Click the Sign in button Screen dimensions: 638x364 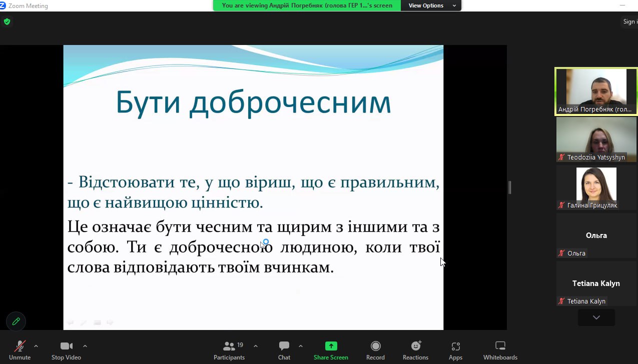[630, 21]
